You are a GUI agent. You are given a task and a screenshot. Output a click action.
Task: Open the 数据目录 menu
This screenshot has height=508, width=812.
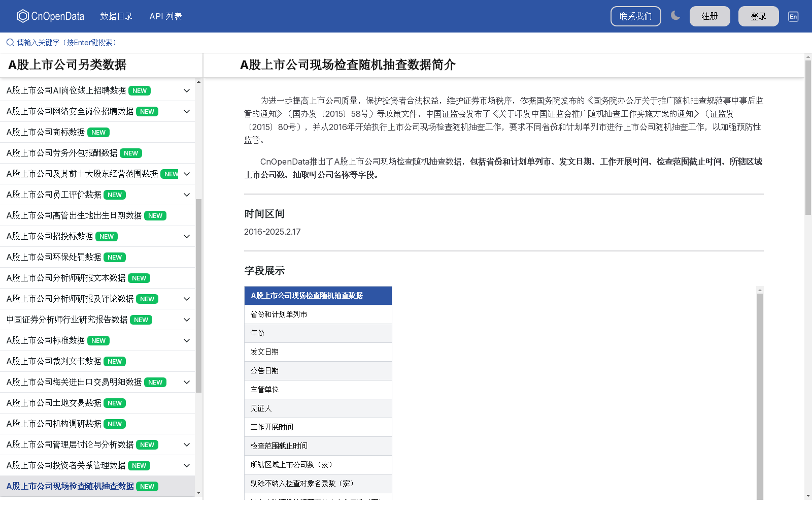tap(116, 16)
